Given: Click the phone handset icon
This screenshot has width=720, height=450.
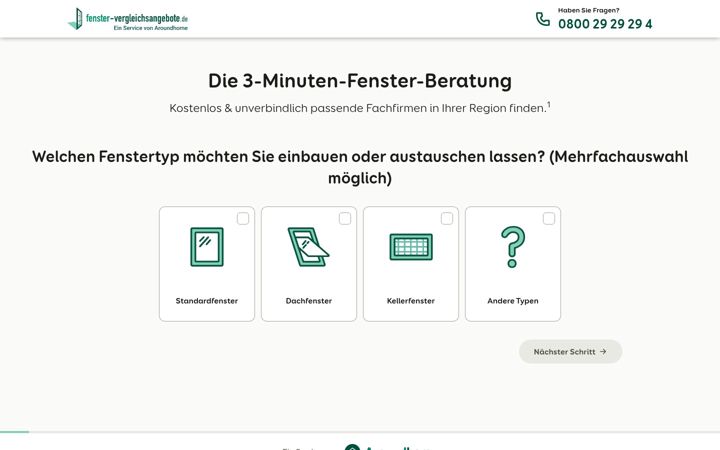Looking at the screenshot, I should pyautogui.click(x=543, y=19).
